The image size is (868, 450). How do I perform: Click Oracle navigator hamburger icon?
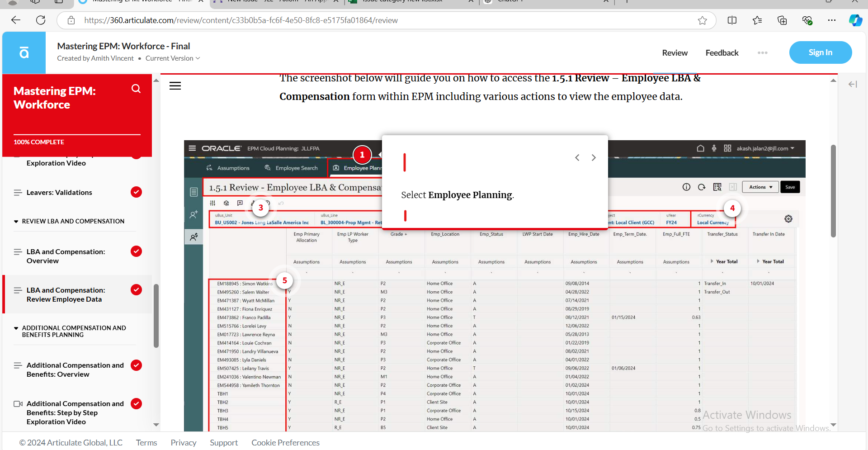[x=192, y=148]
